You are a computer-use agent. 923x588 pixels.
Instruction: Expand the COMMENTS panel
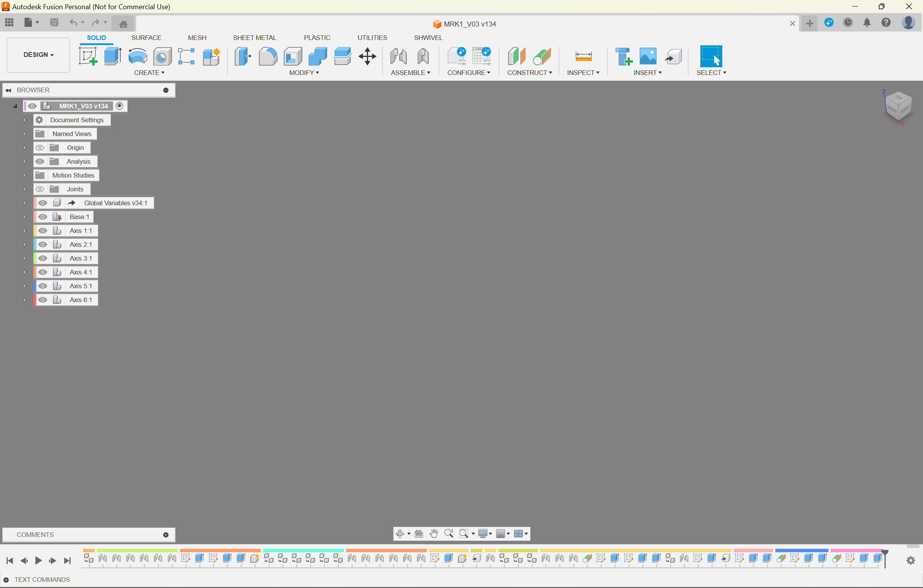pyautogui.click(x=166, y=535)
